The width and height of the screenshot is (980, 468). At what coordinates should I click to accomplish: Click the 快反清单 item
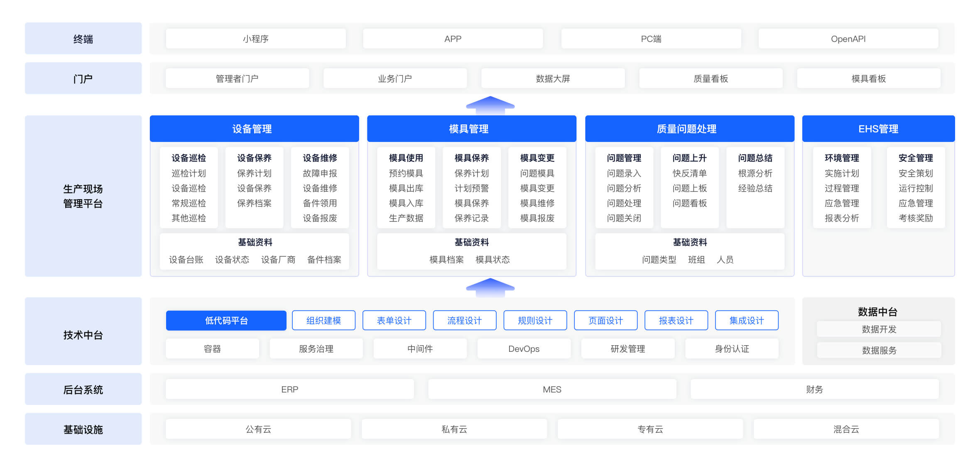pyautogui.click(x=690, y=173)
